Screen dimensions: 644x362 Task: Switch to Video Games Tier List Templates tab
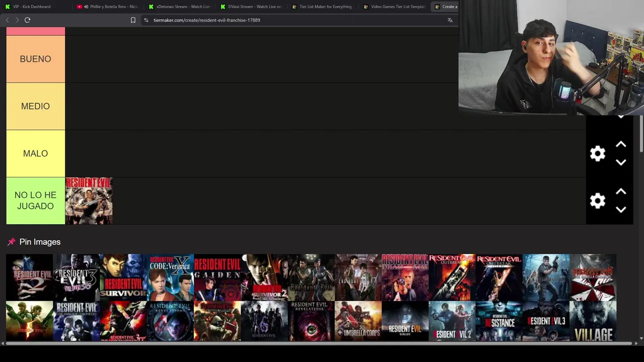[x=394, y=7]
